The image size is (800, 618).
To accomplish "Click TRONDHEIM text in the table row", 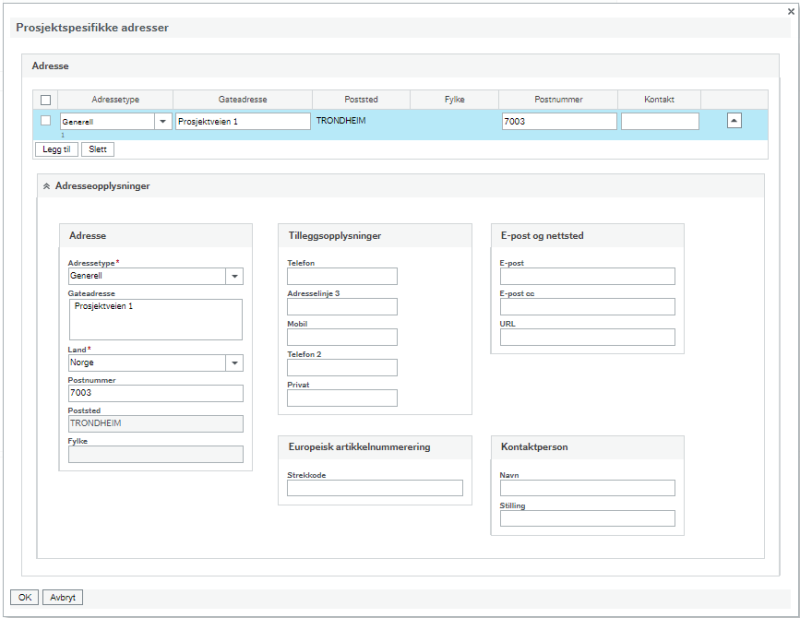I will point(341,121).
